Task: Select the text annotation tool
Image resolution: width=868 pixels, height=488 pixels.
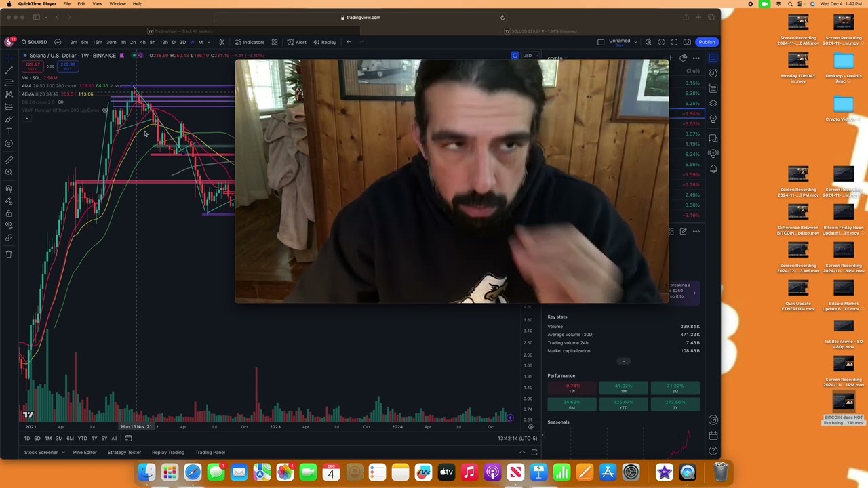Action: [9, 131]
